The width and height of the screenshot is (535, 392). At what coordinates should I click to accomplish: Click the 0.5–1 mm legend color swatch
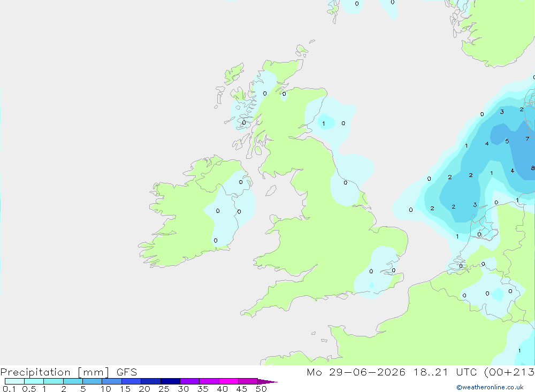pyautogui.click(x=34, y=381)
